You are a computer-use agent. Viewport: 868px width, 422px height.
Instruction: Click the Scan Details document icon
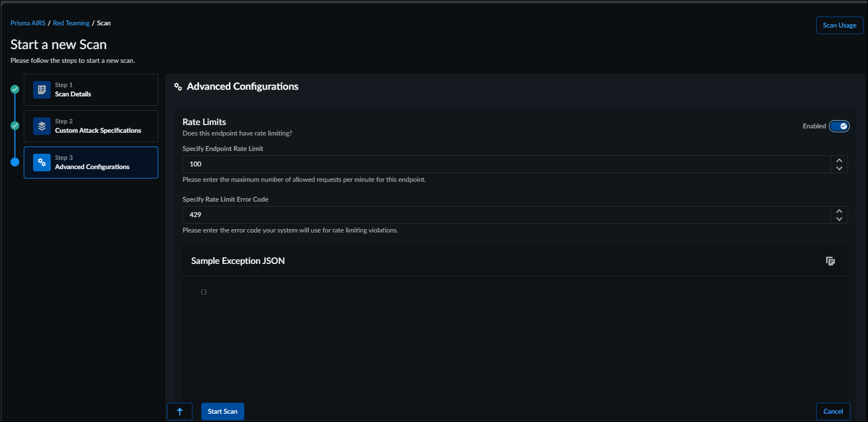(x=42, y=90)
